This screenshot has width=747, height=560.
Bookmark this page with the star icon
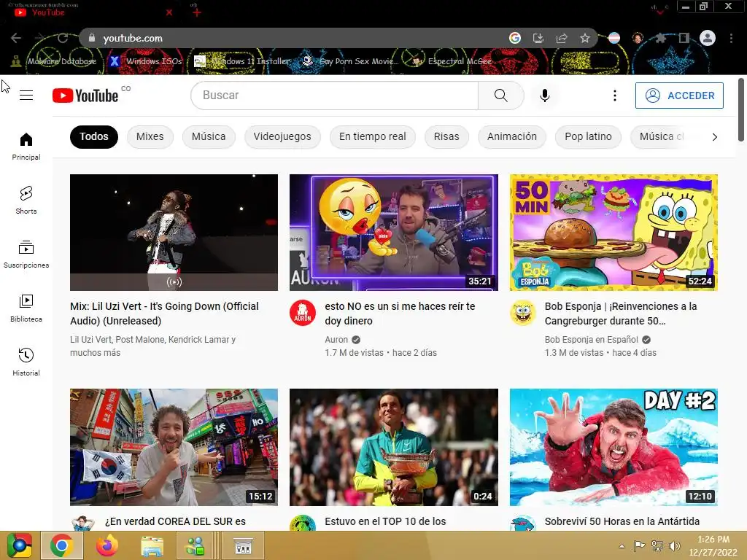(x=584, y=38)
